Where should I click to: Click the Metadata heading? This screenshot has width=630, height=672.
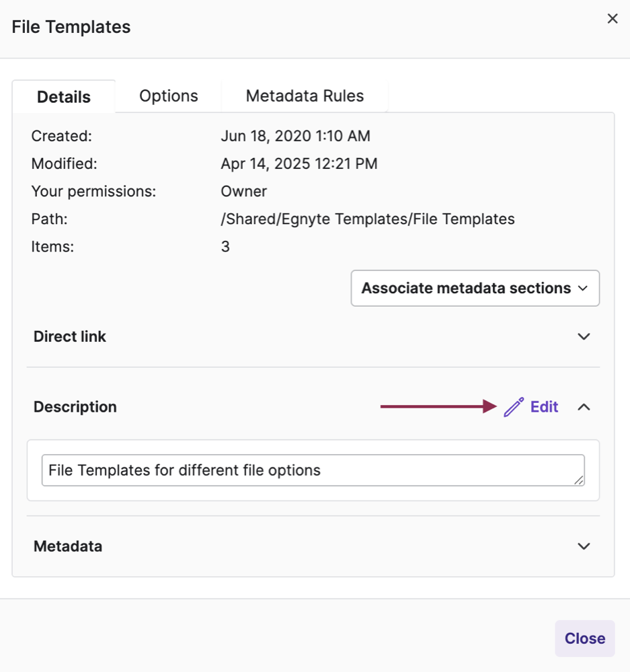coord(68,546)
